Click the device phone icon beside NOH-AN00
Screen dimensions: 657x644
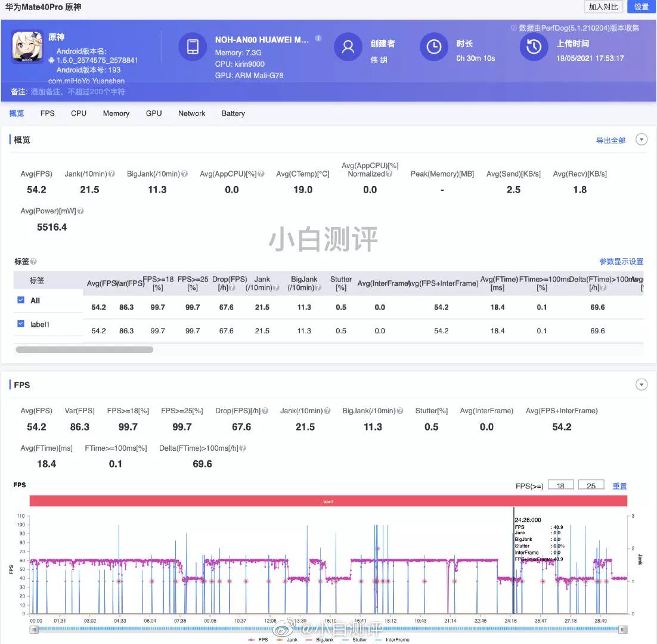192,47
